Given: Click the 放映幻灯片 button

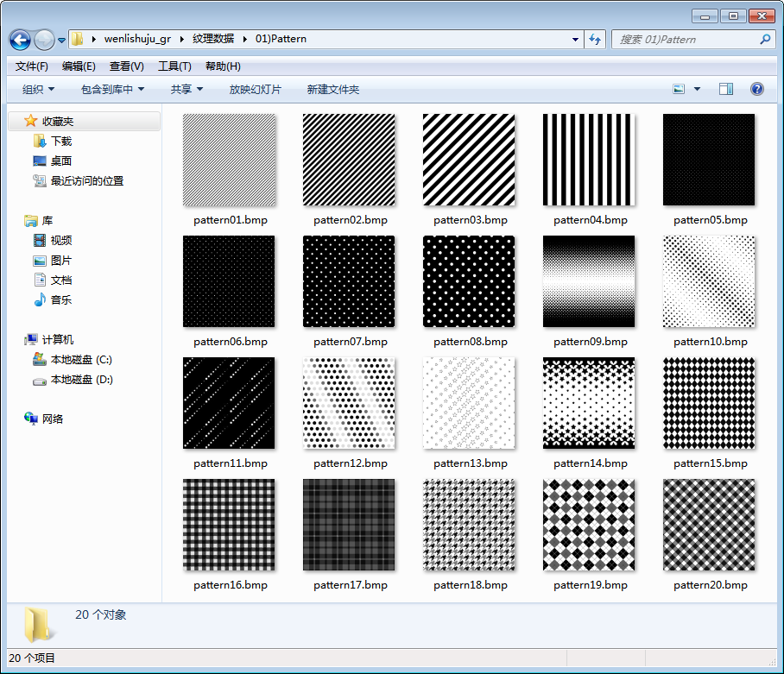Looking at the screenshot, I should click(255, 90).
